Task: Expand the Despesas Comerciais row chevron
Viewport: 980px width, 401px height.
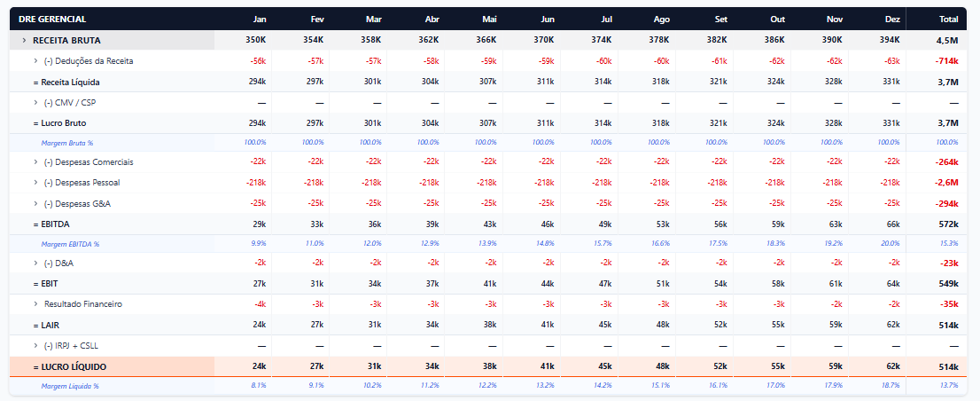Action: tap(35, 162)
